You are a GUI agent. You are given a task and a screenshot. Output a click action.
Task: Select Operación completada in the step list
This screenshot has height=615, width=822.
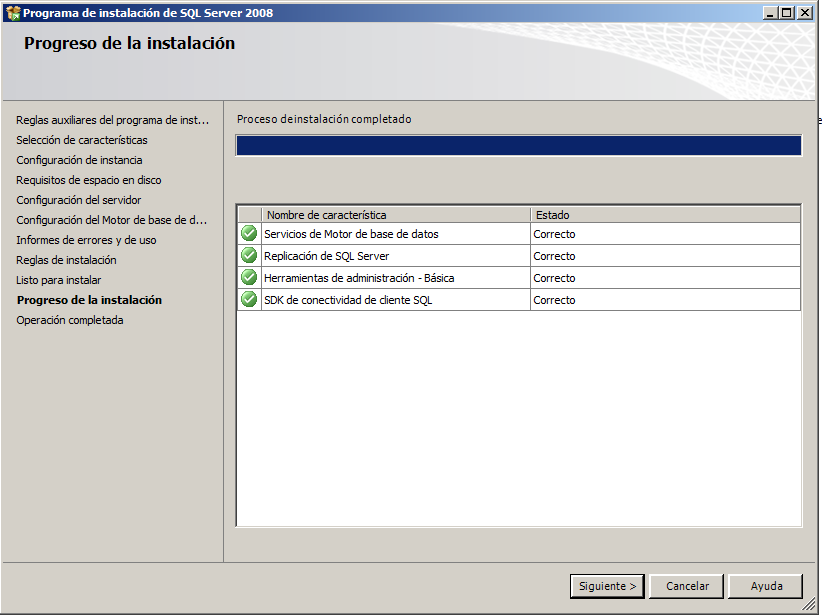click(70, 320)
